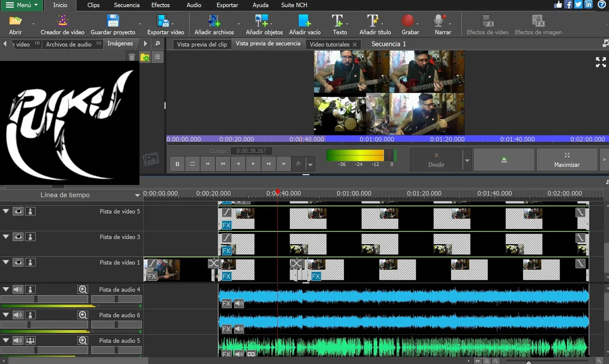The height and width of the screenshot is (364, 609).
Task: Click the Maximizar button
Action: click(x=567, y=160)
